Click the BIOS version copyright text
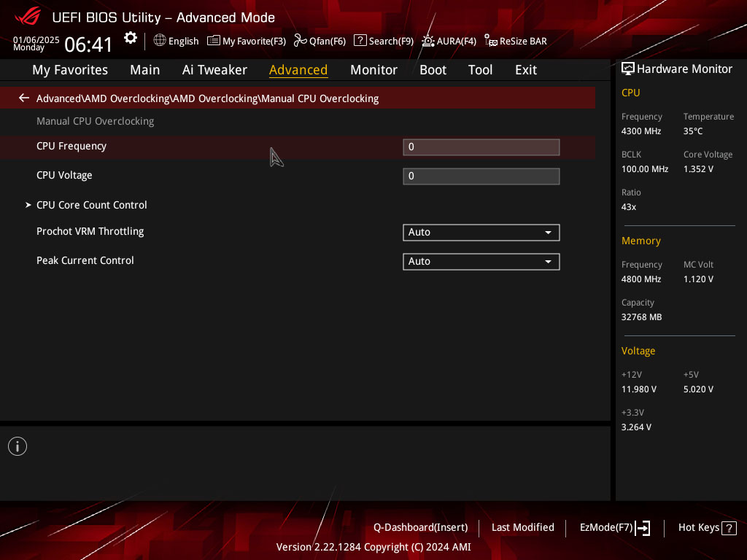Viewport: 747px width, 560px height. click(373, 547)
